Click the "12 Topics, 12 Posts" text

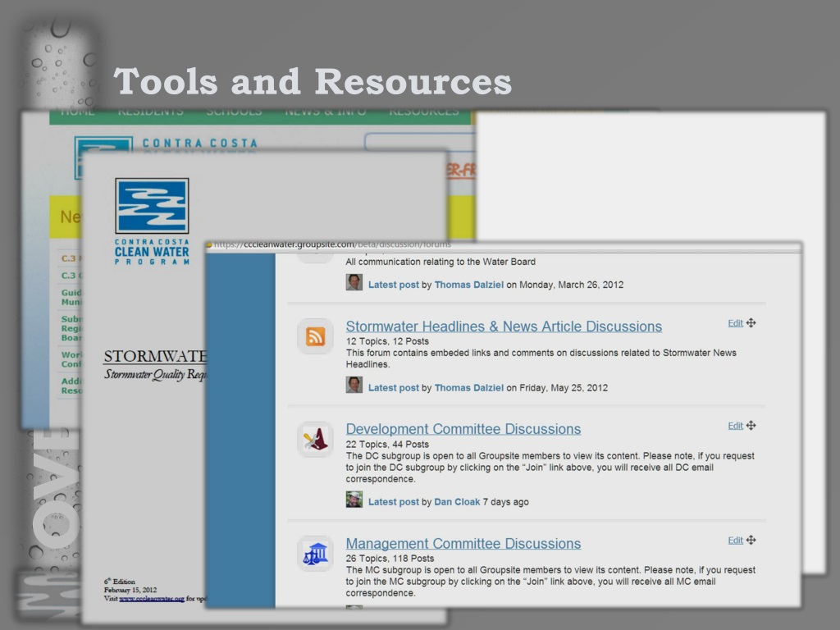(x=387, y=341)
